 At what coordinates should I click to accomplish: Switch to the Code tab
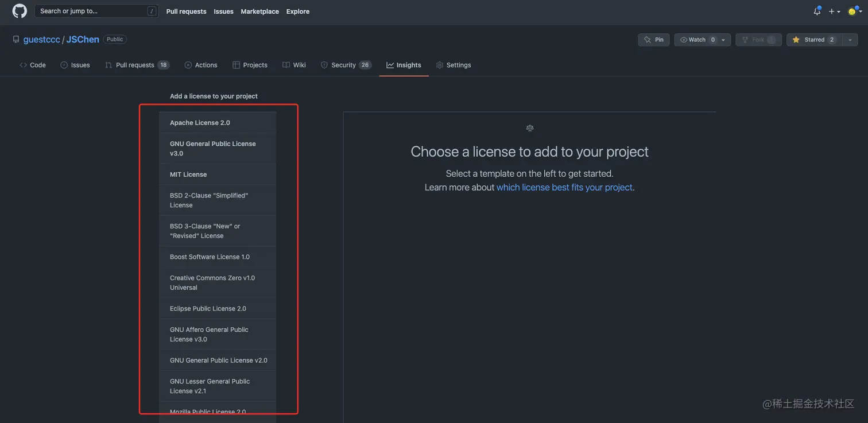pyautogui.click(x=33, y=65)
